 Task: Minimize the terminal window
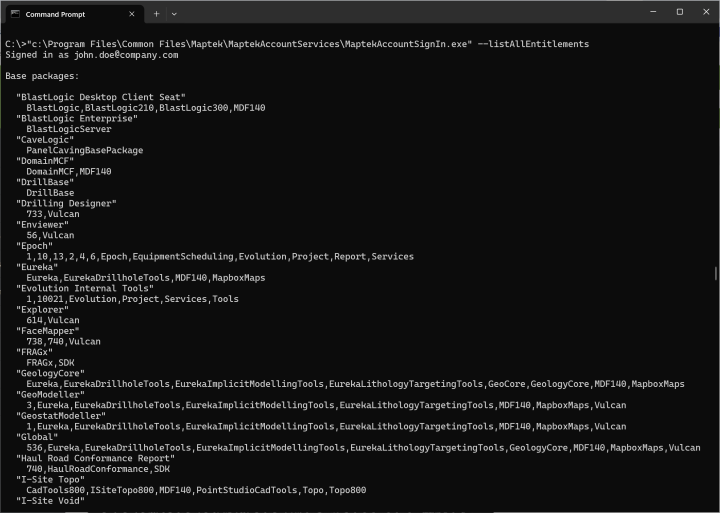tap(653, 12)
